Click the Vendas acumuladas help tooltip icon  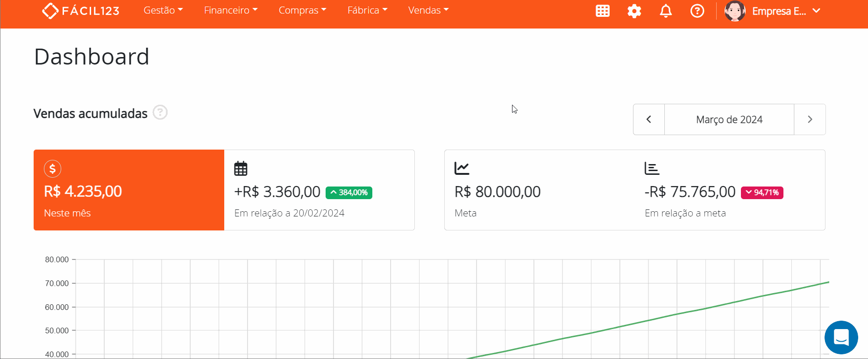(160, 113)
